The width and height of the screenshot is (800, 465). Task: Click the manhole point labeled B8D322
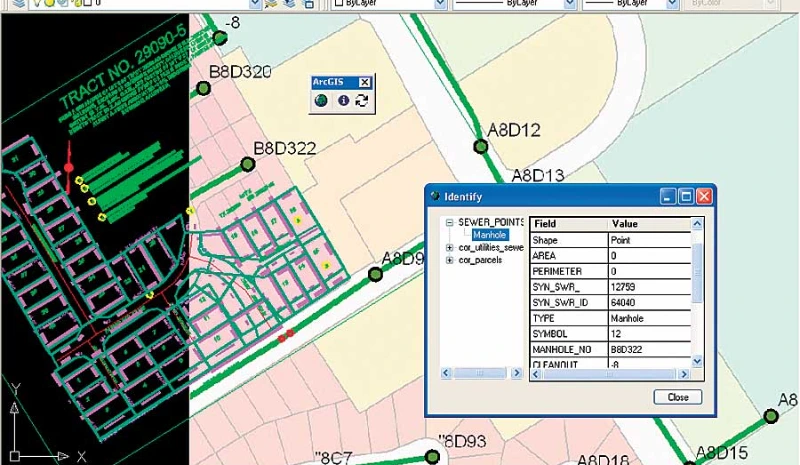pyautogui.click(x=246, y=164)
